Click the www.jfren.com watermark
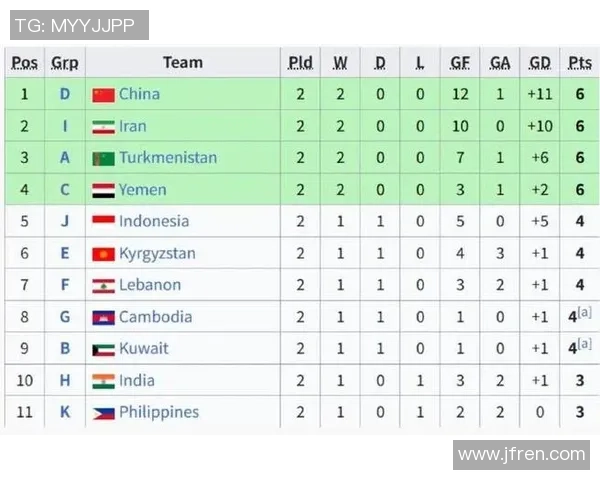This screenshot has width=600, height=480. pos(521,454)
